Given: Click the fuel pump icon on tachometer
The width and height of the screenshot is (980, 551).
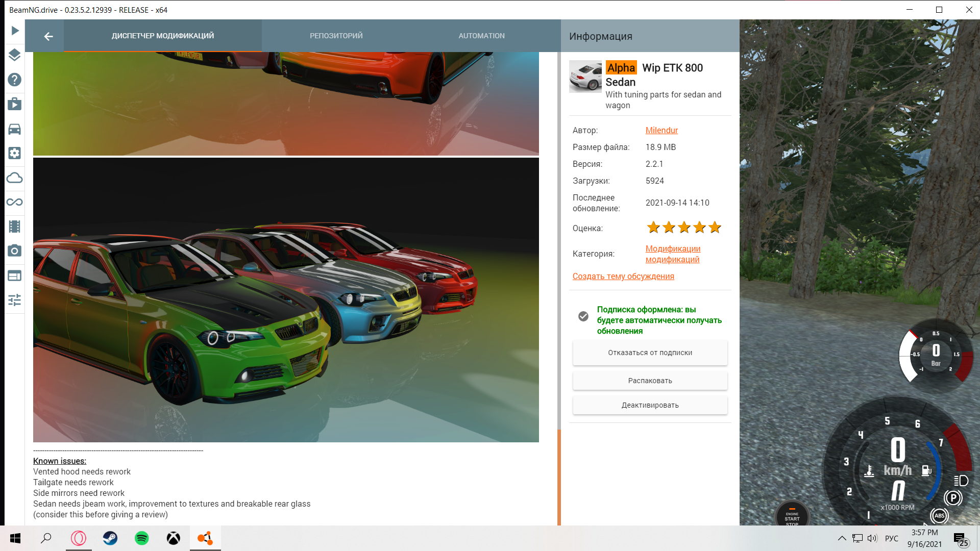Looking at the screenshot, I should point(926,470).
